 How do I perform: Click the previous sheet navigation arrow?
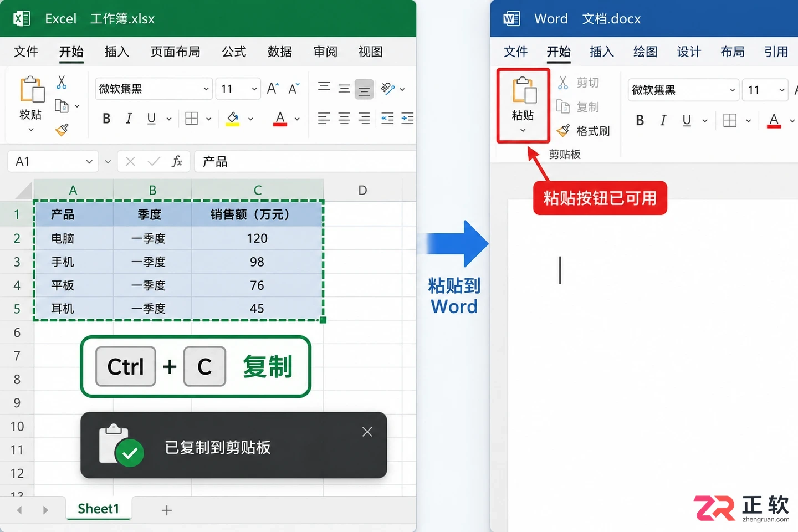(19, 510)
